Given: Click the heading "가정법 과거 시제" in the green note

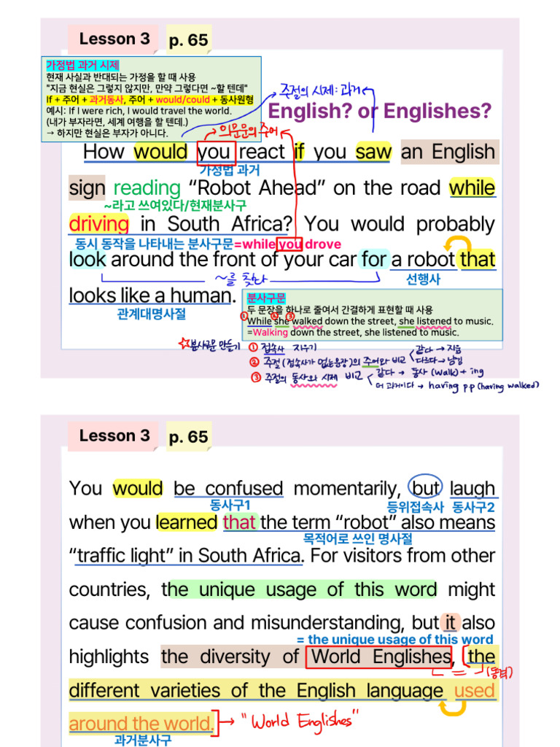Looking at the screenshot, I should 82,65.
